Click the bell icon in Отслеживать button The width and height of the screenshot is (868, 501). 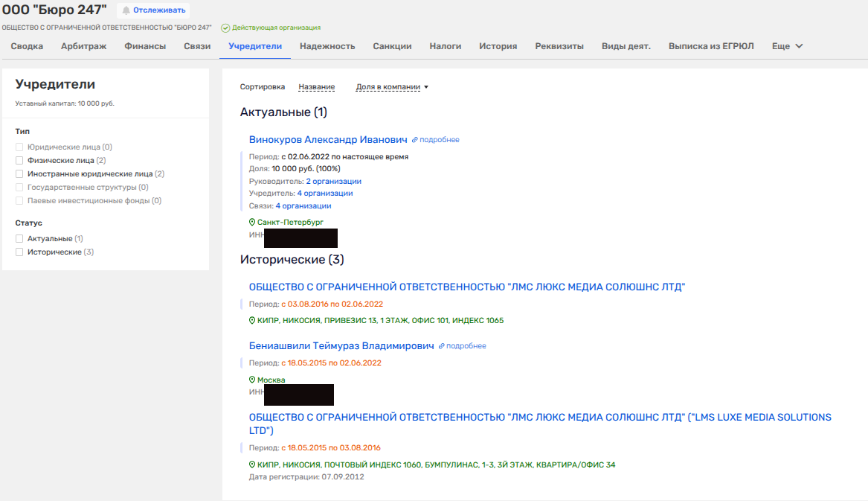point(126,10)
